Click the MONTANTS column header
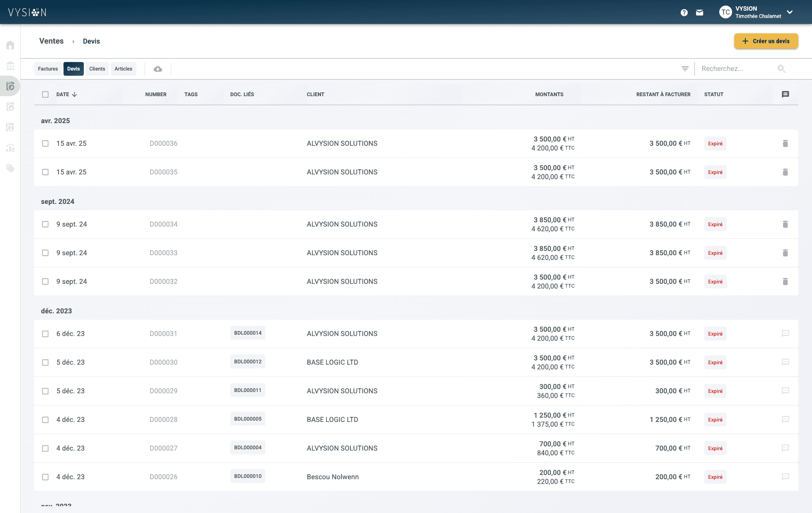812x513 pixels. pos(549,94)
